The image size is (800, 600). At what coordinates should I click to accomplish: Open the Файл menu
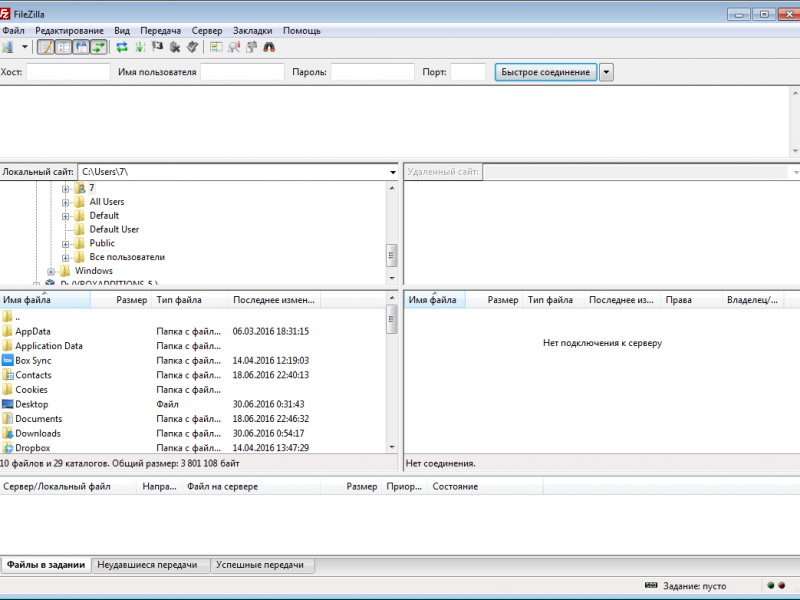pyautogui.click(x=13, y=31)
